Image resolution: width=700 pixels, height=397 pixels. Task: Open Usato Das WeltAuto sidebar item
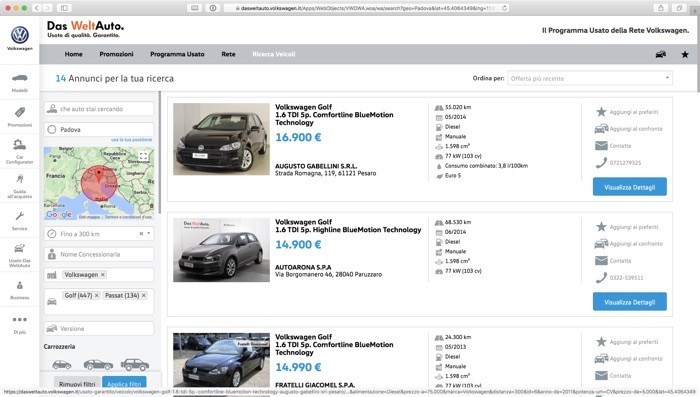[x=20, y=255]
